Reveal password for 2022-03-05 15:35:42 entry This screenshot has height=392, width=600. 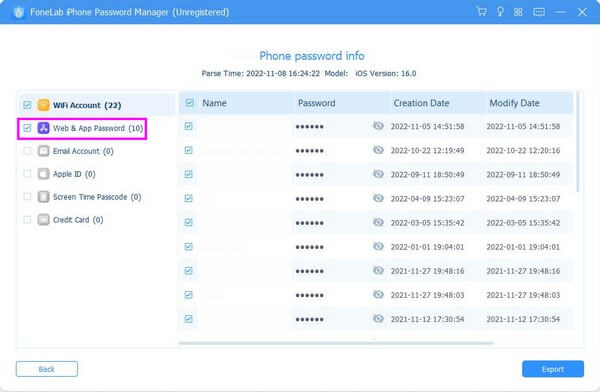pyautogui.click(x=378, y=222)
